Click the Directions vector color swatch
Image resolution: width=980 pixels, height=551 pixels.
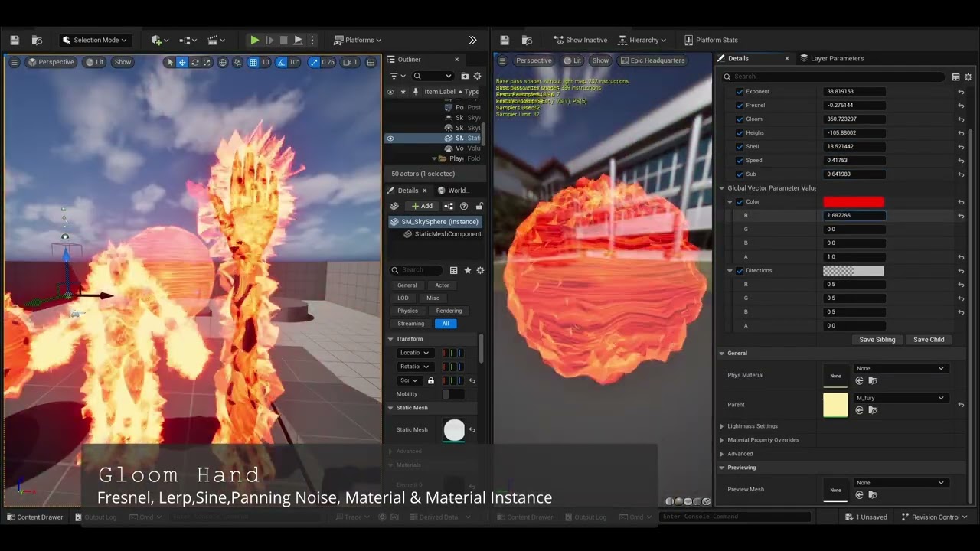[854, 271]
